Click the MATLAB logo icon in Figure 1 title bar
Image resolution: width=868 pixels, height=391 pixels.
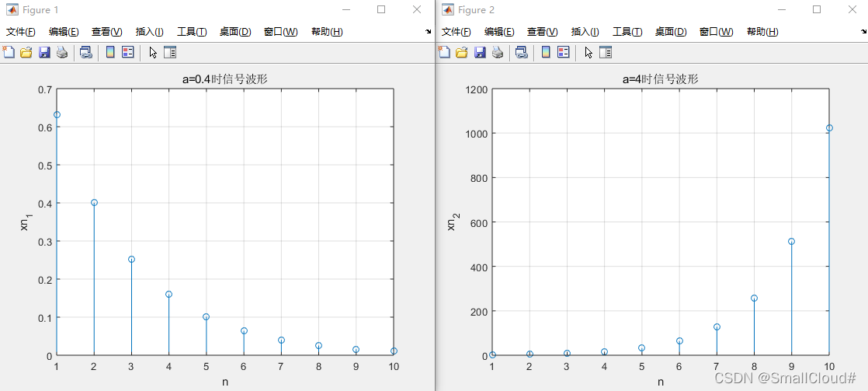click(12, 9)
